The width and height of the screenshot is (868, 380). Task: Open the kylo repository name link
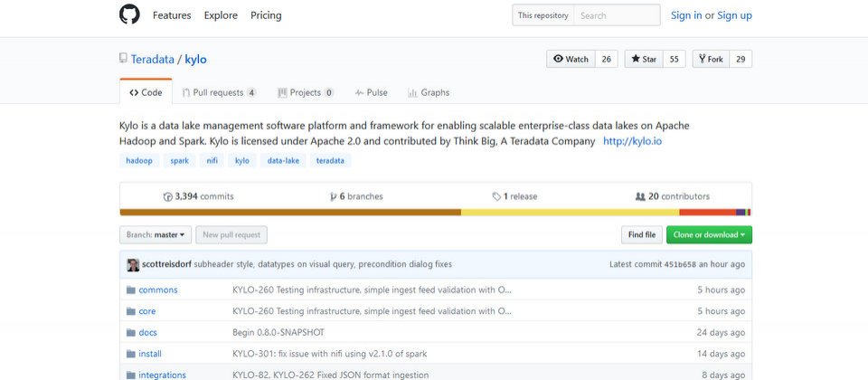tap(195, 60)
